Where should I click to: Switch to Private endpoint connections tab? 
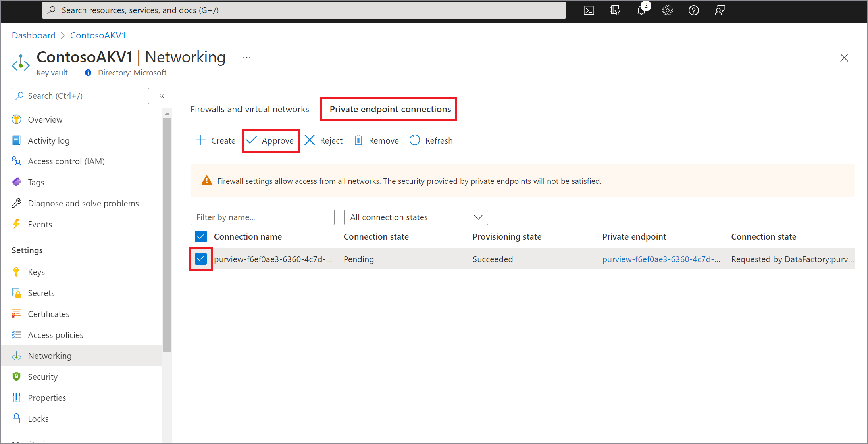pos(392,108)
